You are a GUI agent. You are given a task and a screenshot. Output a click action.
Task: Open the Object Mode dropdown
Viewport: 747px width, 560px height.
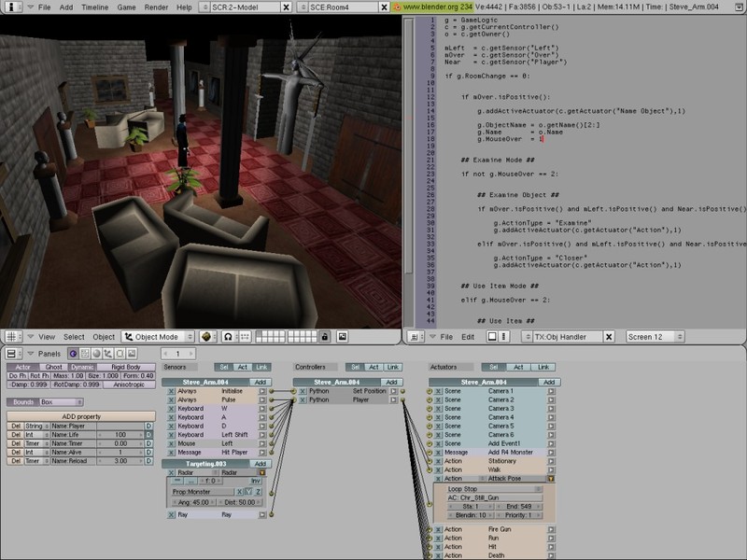click(159, 336)
